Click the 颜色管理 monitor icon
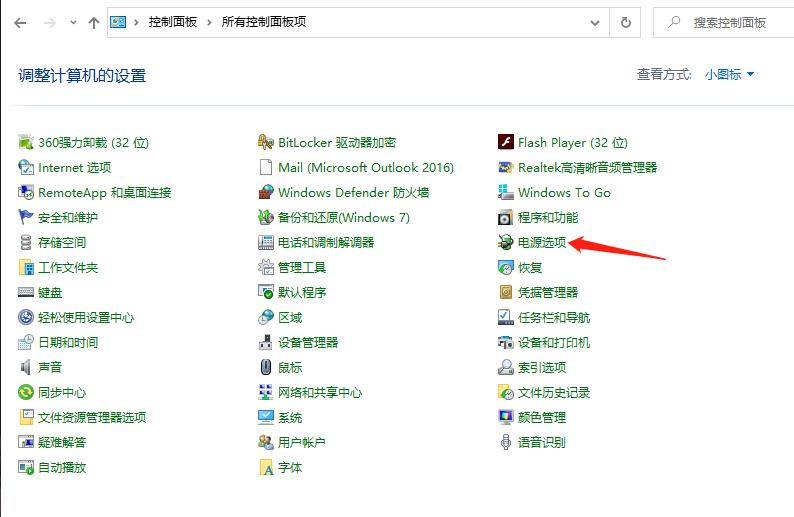794x517 pixels. [505, 417]
